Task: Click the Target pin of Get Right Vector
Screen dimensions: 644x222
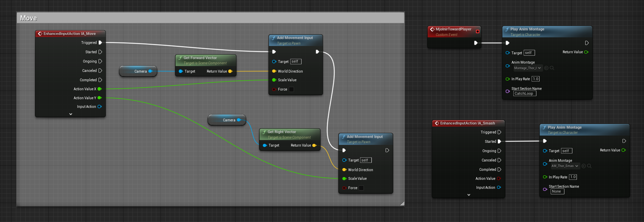Action: [265, 145]
